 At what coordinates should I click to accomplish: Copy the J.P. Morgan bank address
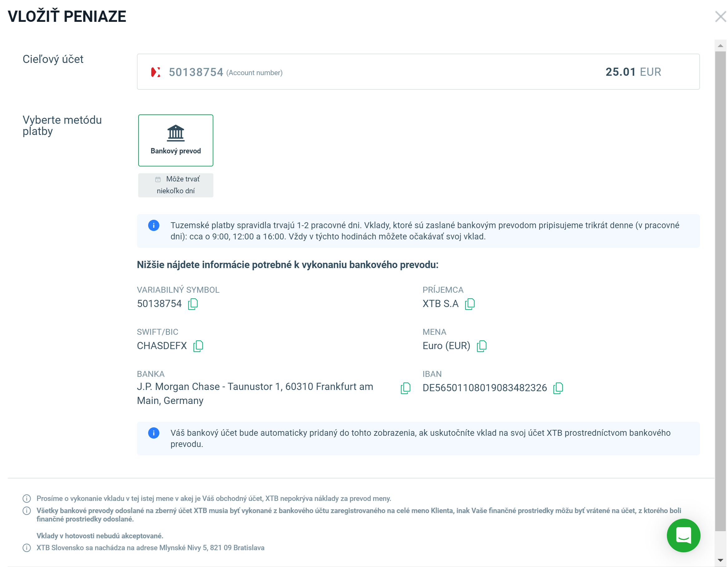[x=405, y=388]
